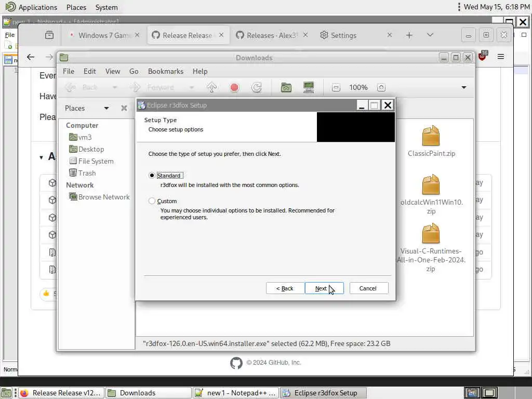
Task: Click Forward dropdown arrow in file manager
Action: point(192,87)
